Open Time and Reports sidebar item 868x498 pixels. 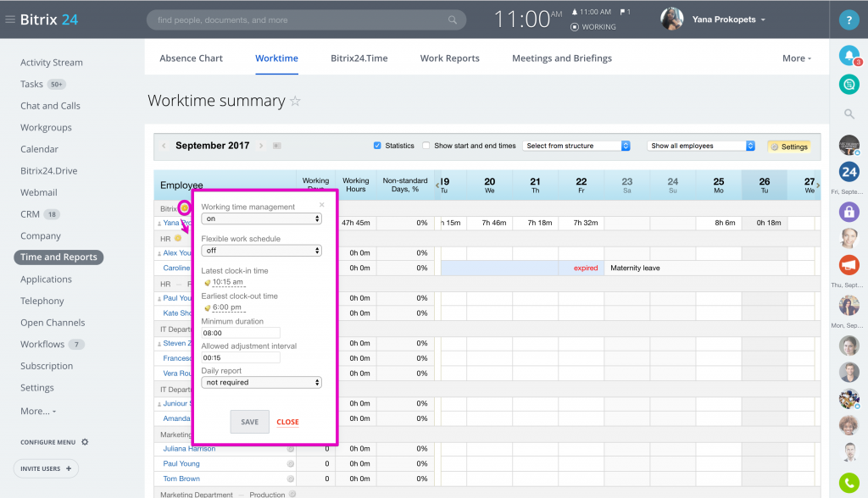[58, 257]
